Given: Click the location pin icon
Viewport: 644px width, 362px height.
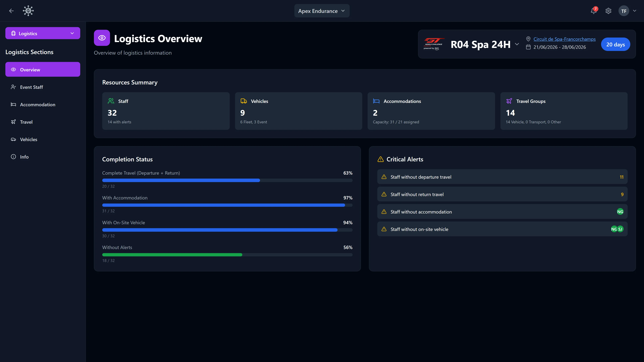Looking at the screenshot, I should [x=528, y=39].
